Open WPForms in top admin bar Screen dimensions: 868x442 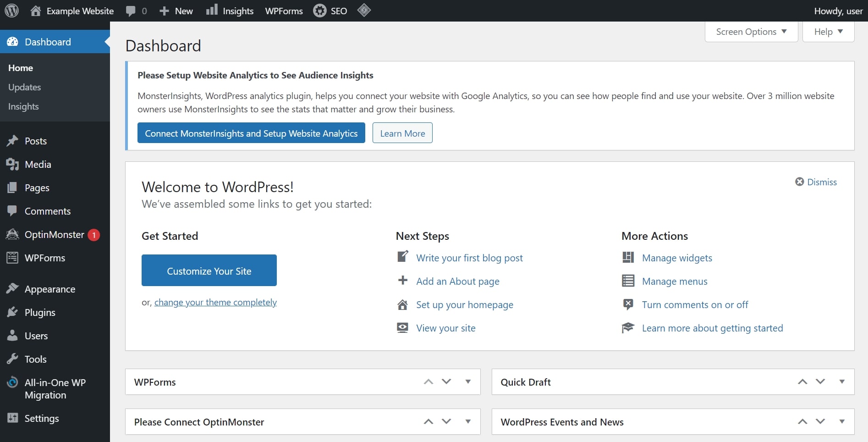[x=284, y=11]
